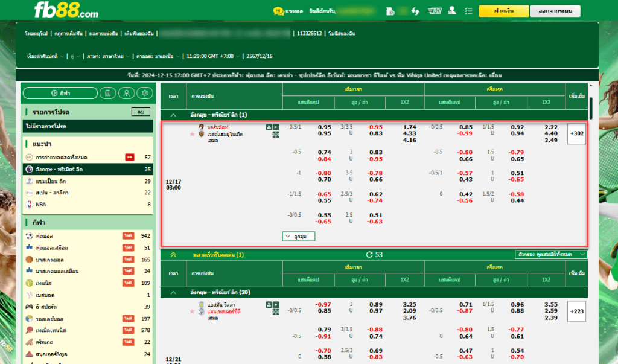This screenshot has width=618, height=364.
Task: Click the Premier League lion icon in sidebar
Action: tap(29, 169)
